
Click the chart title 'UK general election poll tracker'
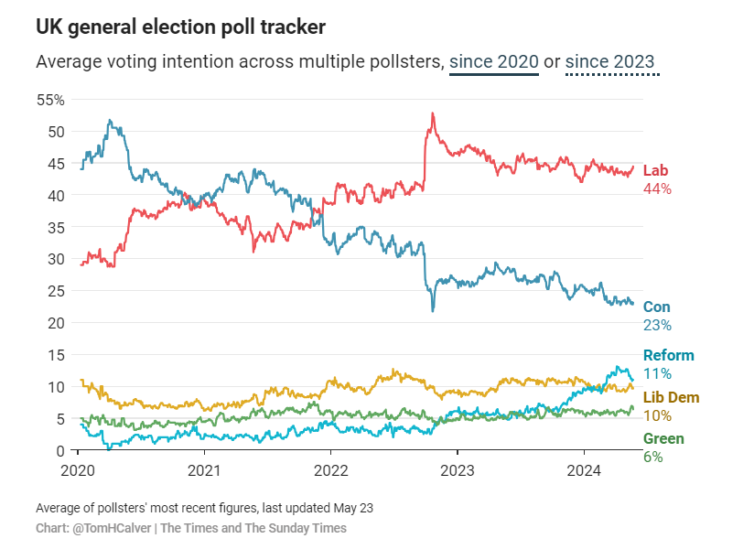tap(180, 27)
